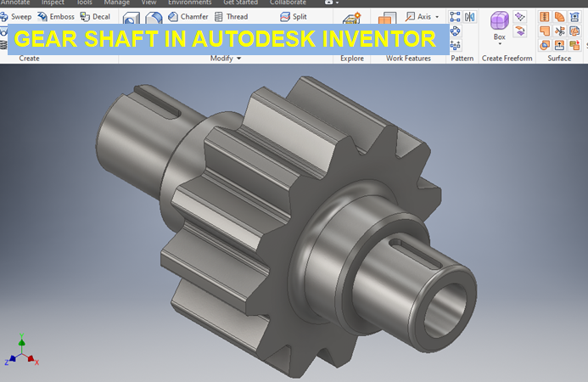Click the Surface panel label
The image size is (588, 382).
click(x=559, y=59)
